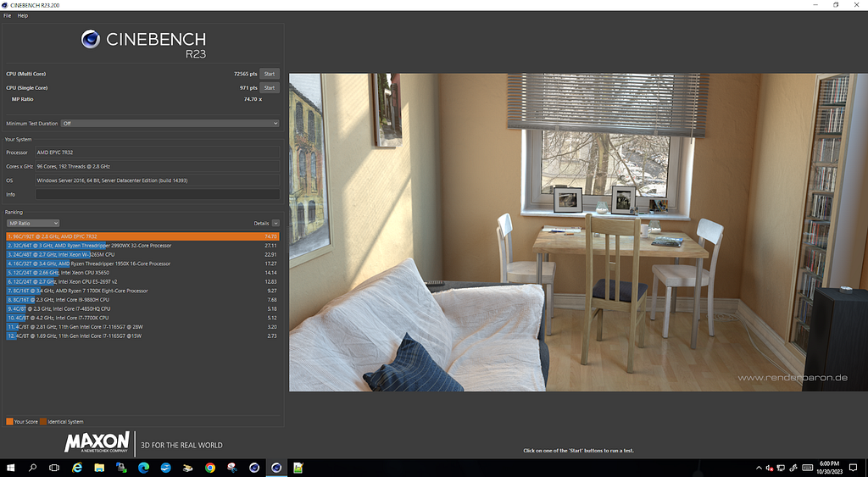Select ranking row Ryzen 7 1700X

point(142,291)
